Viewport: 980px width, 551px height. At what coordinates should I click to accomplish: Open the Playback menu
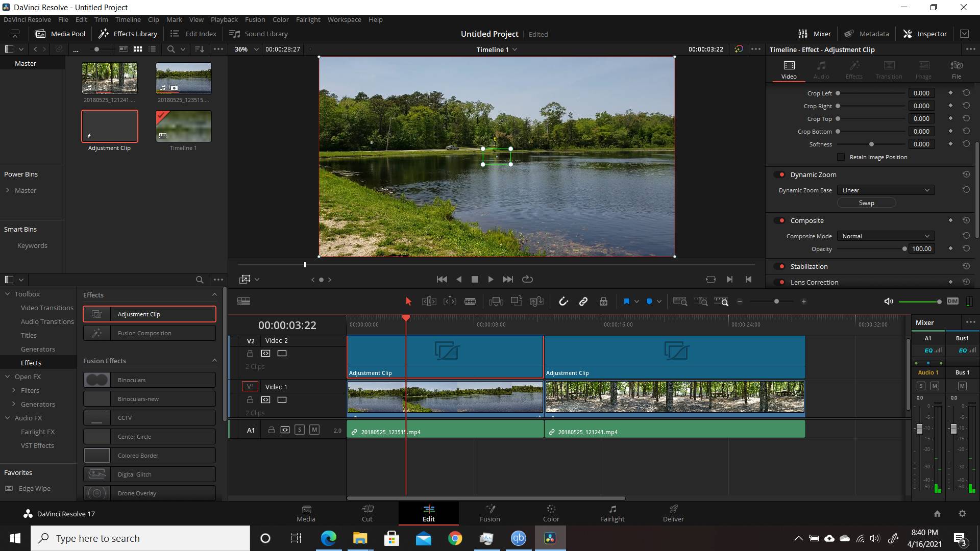coord(224,19)
